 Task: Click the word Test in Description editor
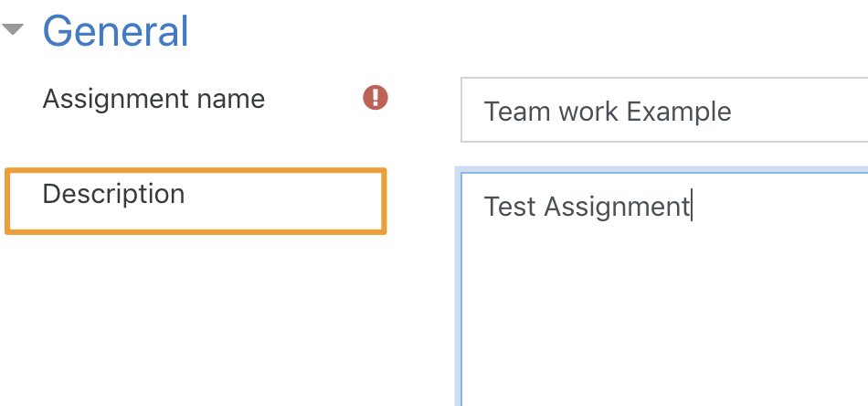coord(510,207)
